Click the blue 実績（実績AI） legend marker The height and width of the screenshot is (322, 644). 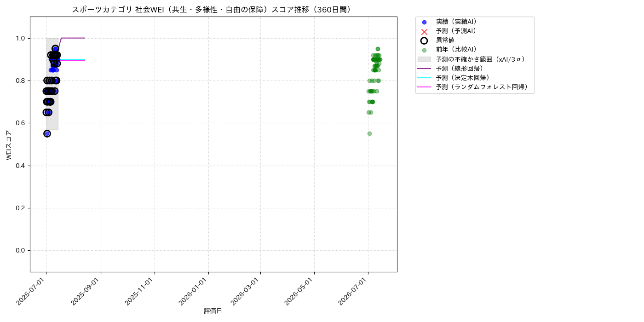424,22
